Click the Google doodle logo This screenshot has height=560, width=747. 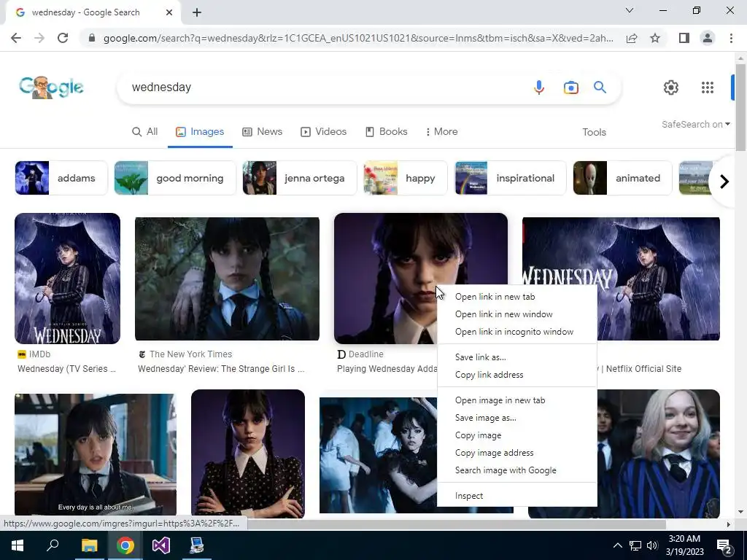[x=51, y=87]
